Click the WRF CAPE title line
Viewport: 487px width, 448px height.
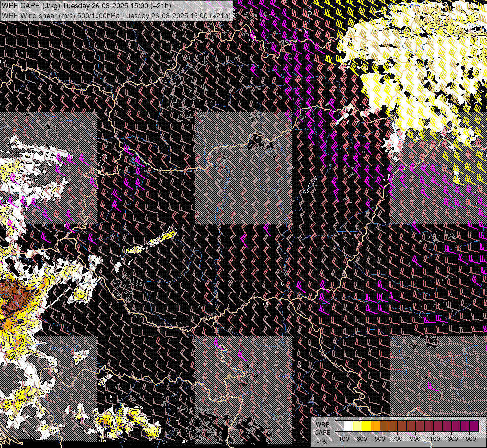tap(86, 5)
